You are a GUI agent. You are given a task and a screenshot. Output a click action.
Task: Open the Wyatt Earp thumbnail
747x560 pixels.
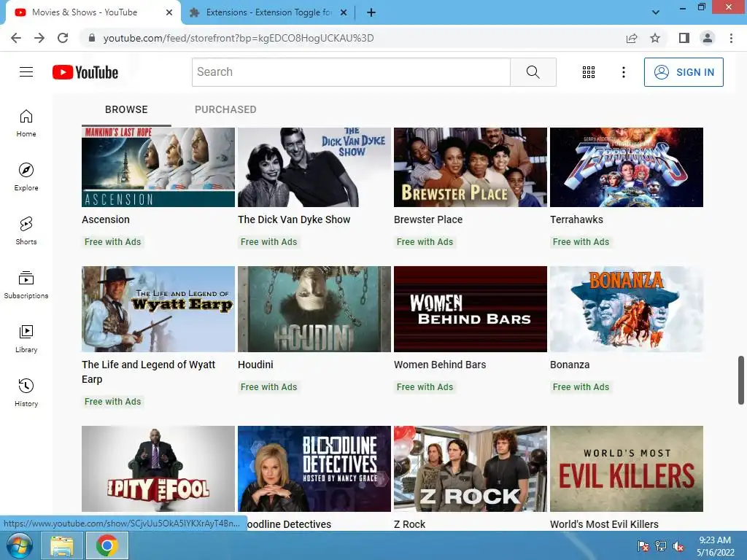158,309
